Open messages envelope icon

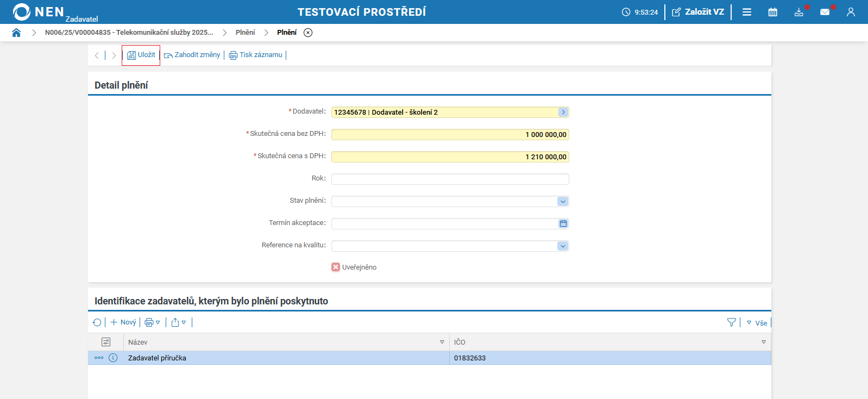pyautogui.click(x=825, y=12)
